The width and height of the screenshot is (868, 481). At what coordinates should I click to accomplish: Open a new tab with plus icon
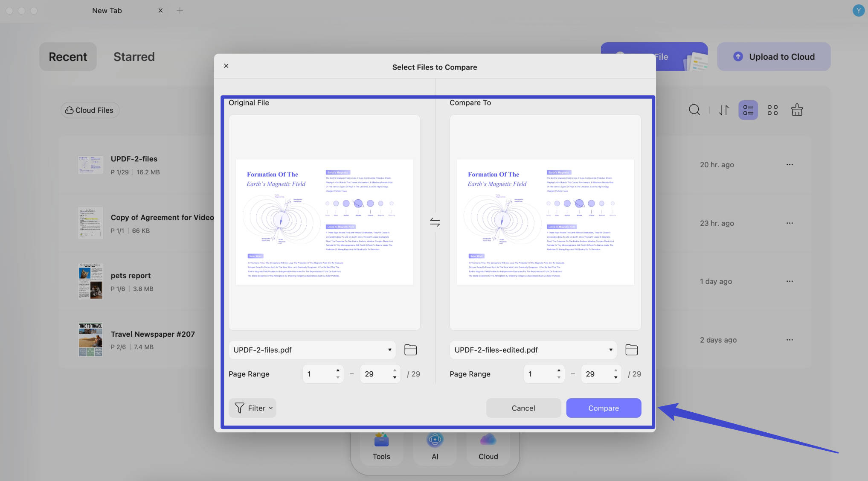click(180, 11)
